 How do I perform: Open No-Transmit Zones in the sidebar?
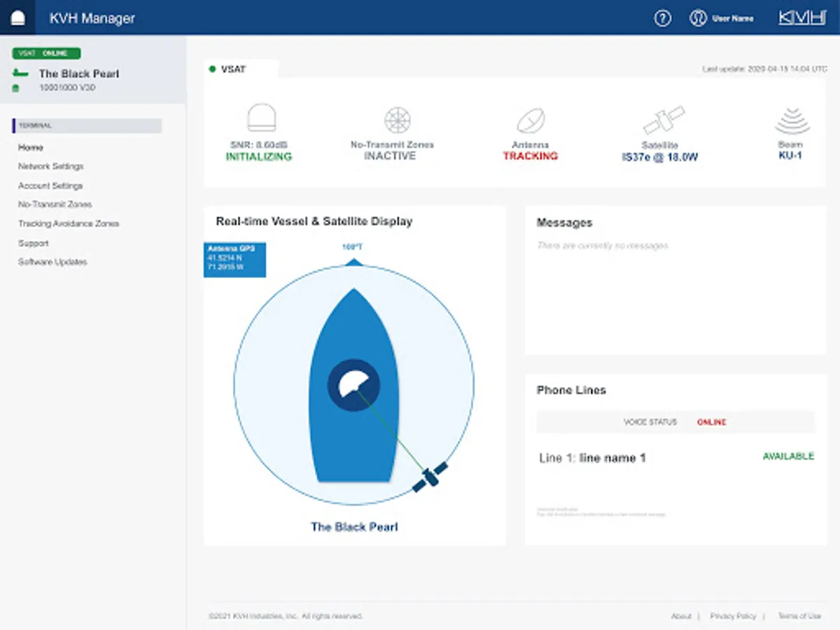pos(55,204)
